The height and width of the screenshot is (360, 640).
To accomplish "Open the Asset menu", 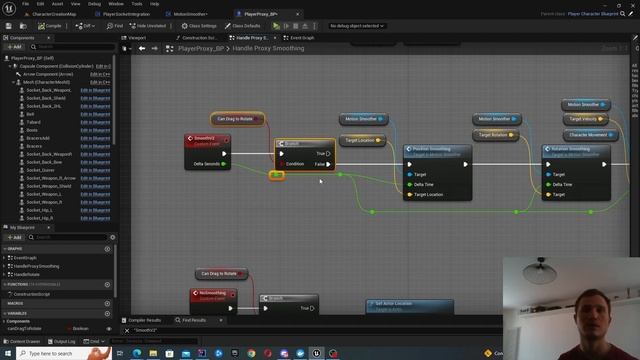I will pos(57,4).
